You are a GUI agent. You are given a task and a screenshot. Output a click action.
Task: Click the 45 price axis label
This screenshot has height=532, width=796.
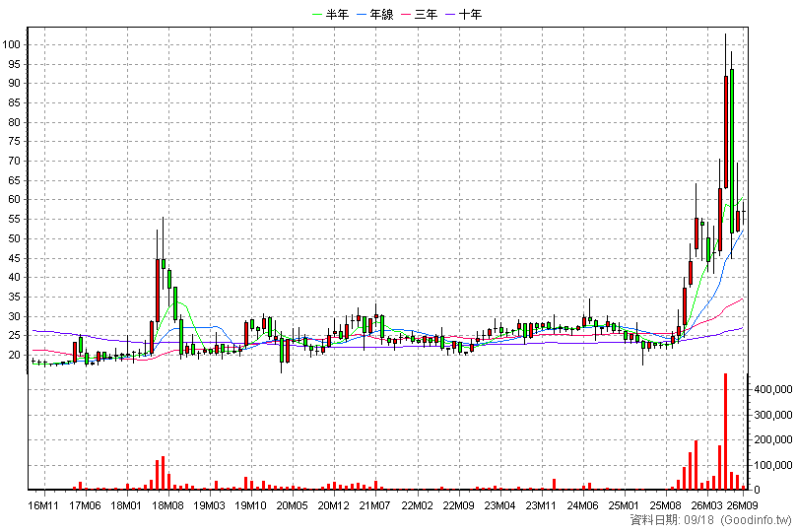click(14, 258)
